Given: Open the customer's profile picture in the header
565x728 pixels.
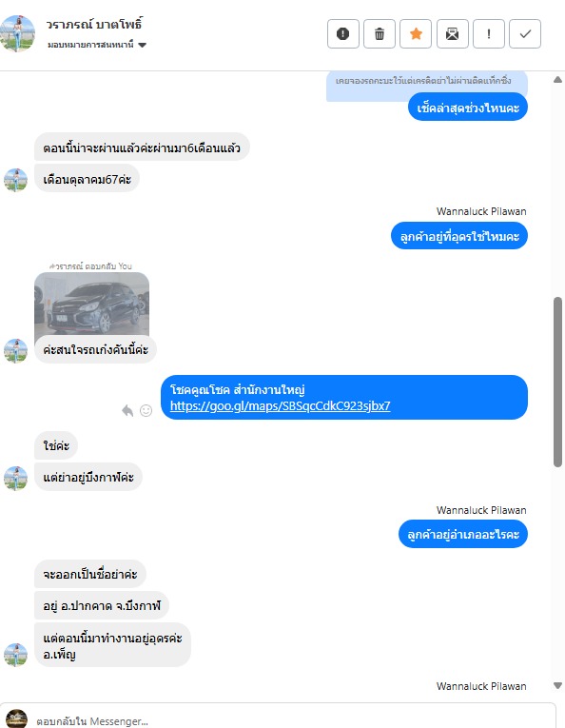Looking at the screenshot, I should click(18, 33).
